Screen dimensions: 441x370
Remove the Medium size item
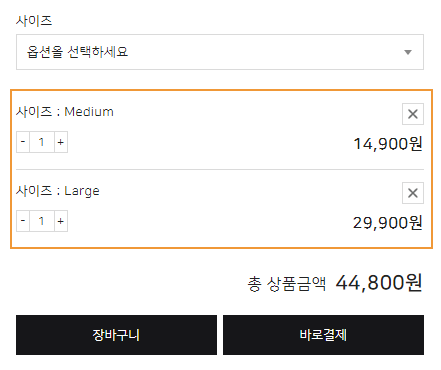click(x=413, y=114)
